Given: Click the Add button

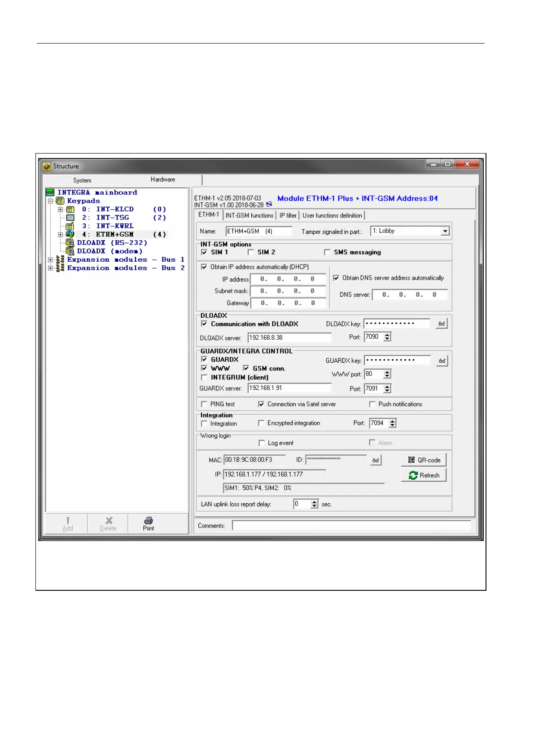Looking at the screenshot, I should 68,524.
